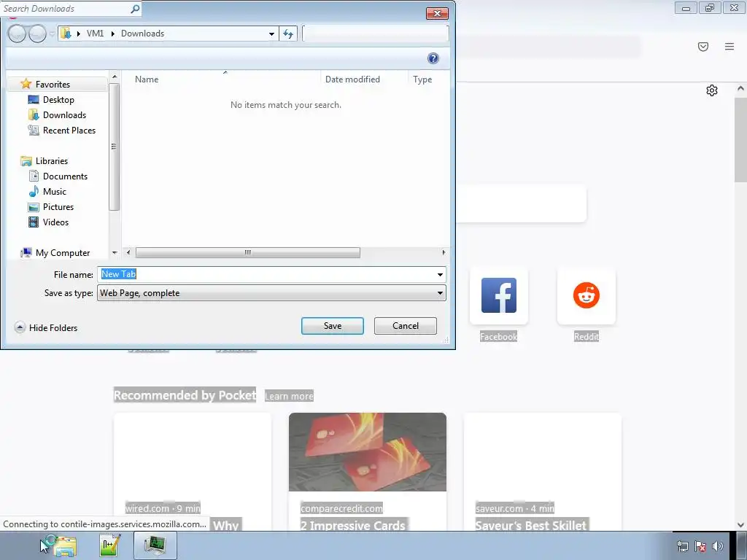Click Learn more link beside Pocket heading

289,396
